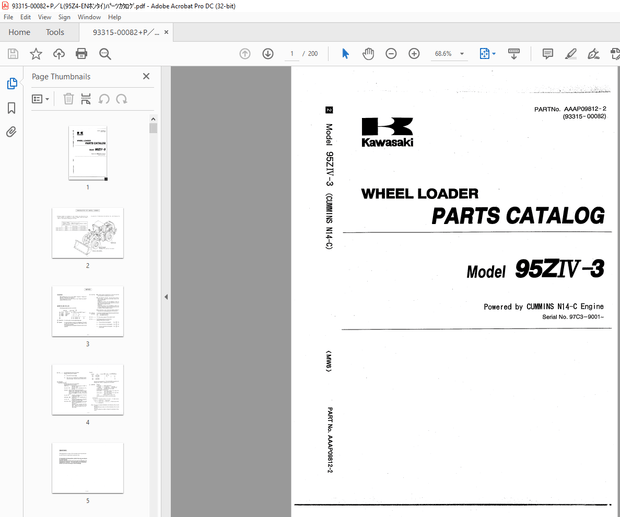Zoom out with the minus icon
The image size is (620, 517).
coord(391,53)
